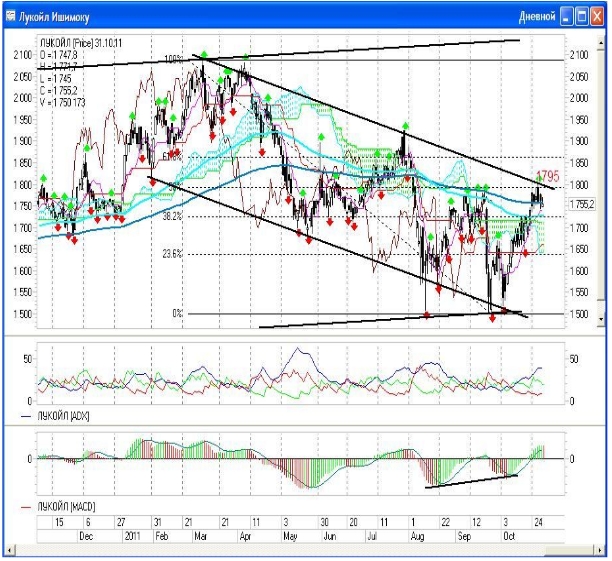612x561 pixels.
Task: Click the ЛУКОЙЛ [Price] 31.10.11 header
Action: pos(81,43)
